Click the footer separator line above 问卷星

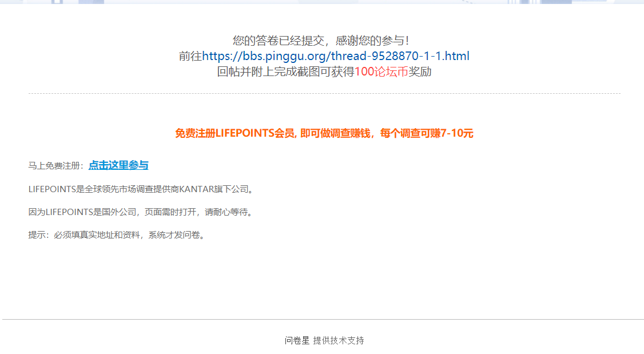[323, 319]
